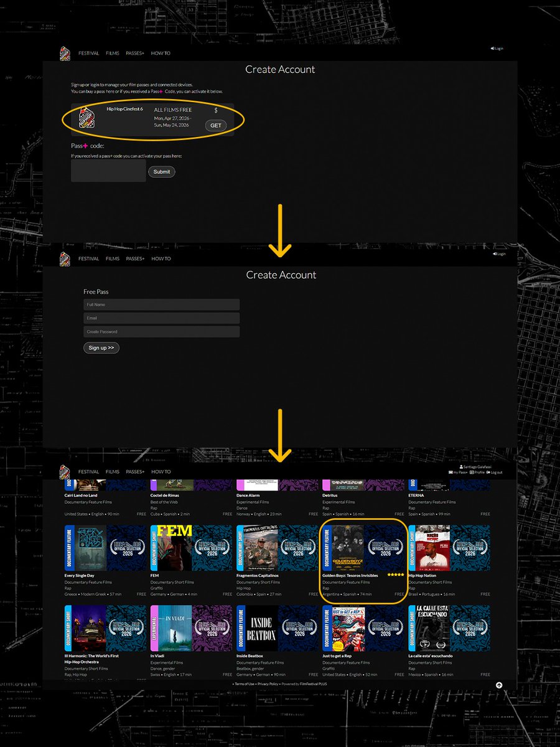560x747 pixels.
Task: Click the Every Single Day title text
Action: coord(80,575)
